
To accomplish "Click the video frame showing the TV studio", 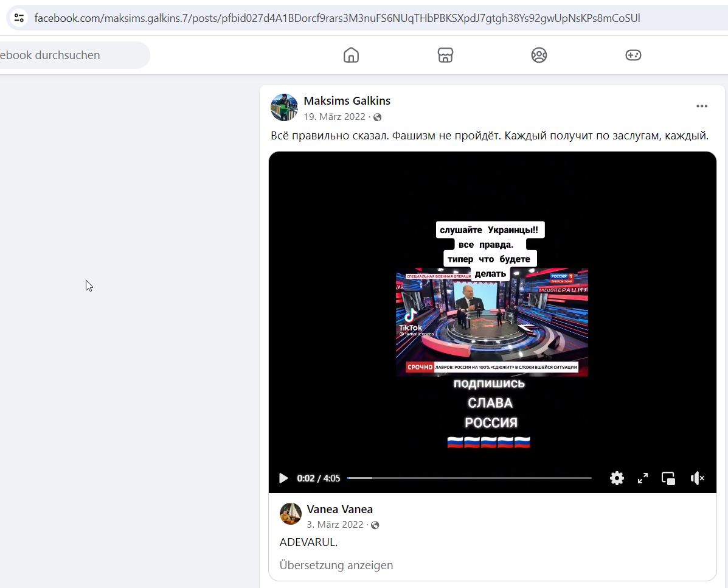I will tap(491, 321).
